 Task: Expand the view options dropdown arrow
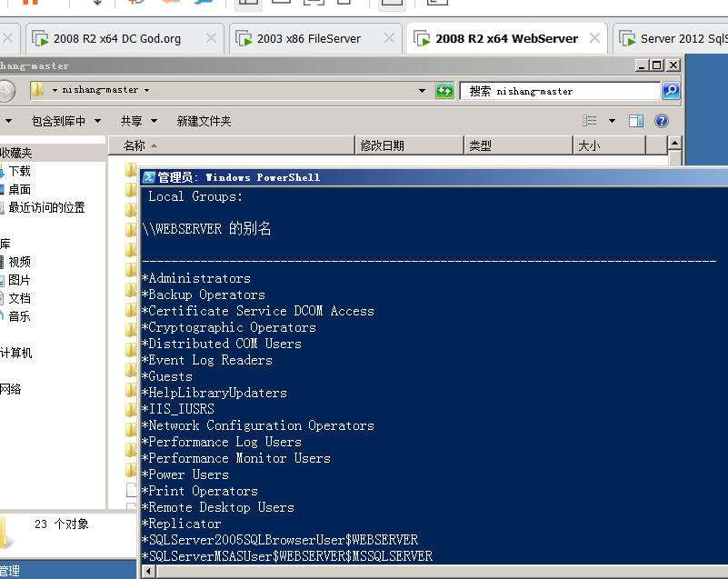click(612, 121)
